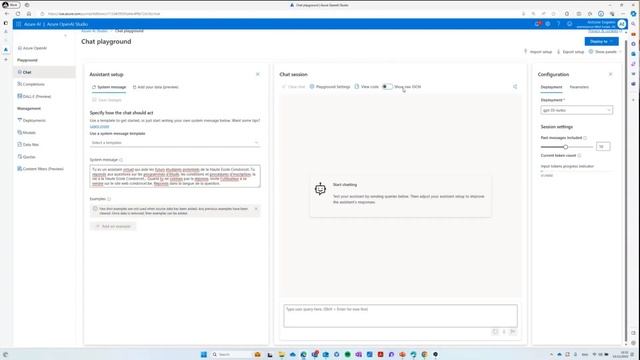Click the attachment icon below chat input
The height and width of the screenshot is (360, 640).
tap(495, 332)
